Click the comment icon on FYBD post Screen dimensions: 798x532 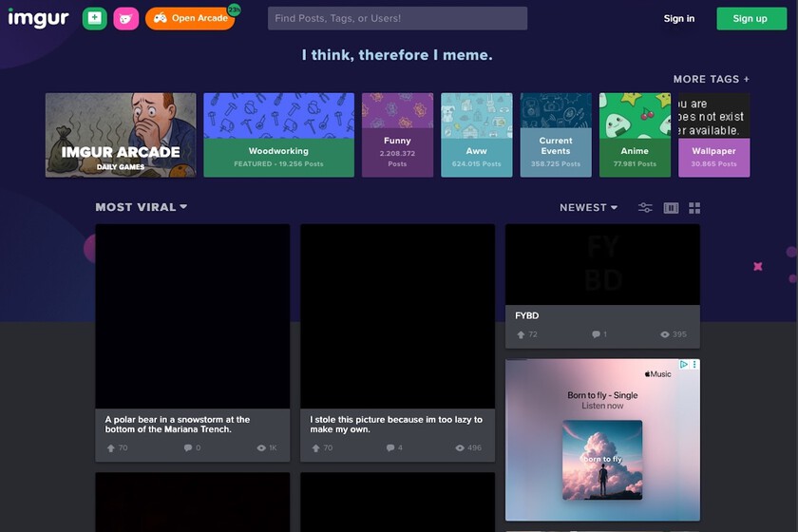coord(596,334)
